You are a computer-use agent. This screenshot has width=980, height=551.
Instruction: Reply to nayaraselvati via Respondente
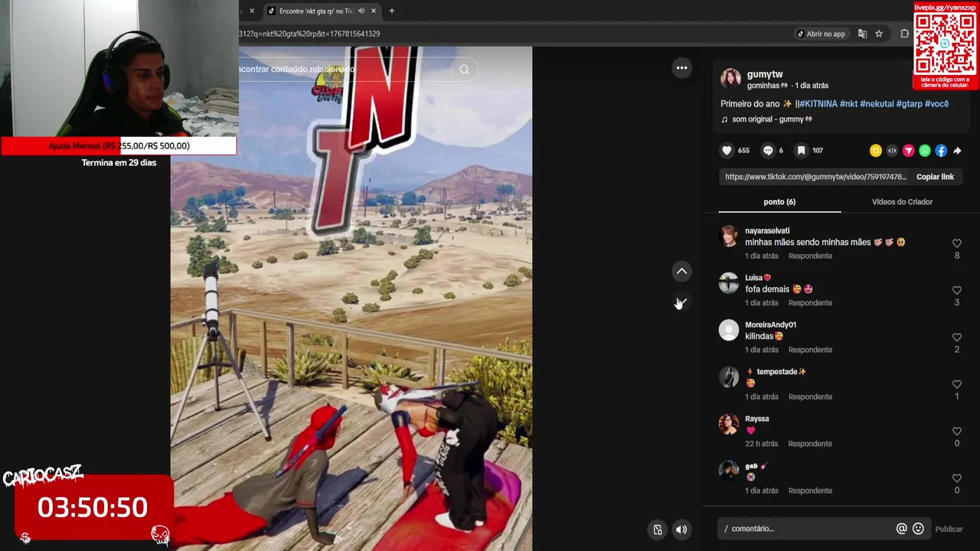[810, 256]
